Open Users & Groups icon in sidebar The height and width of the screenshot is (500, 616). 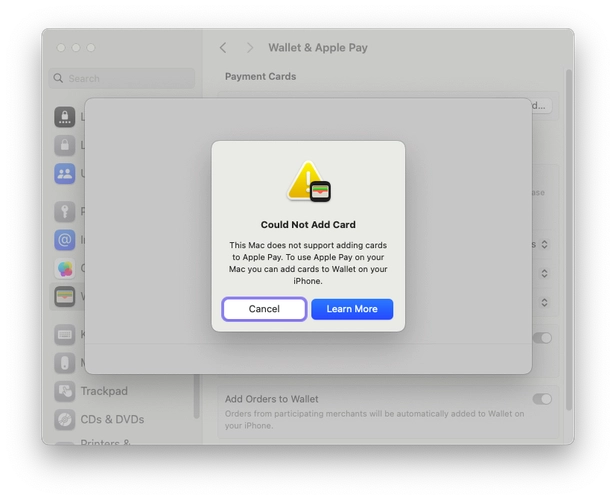click(65, 173)
